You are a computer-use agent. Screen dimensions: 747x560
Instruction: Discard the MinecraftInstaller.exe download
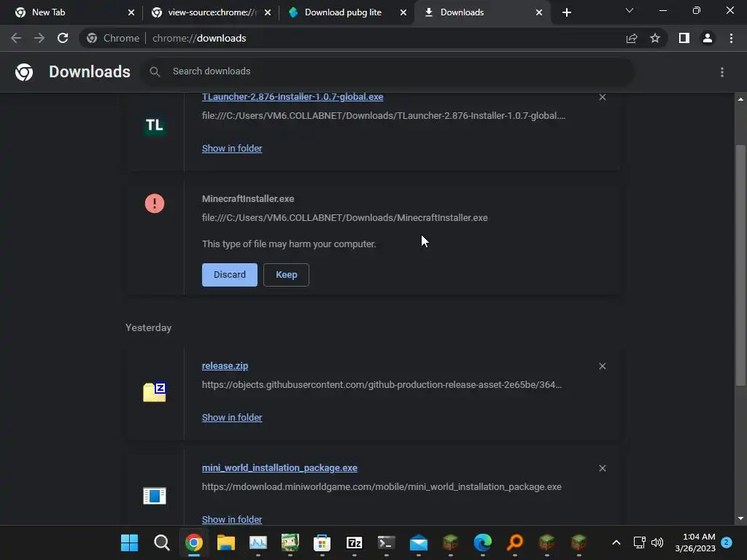230,275
